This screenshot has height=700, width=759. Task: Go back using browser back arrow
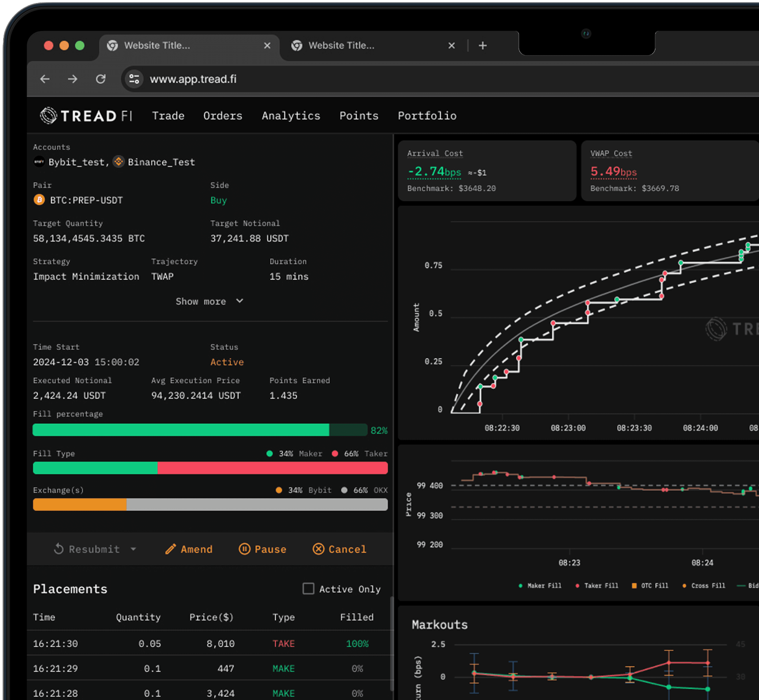[45, 79]
